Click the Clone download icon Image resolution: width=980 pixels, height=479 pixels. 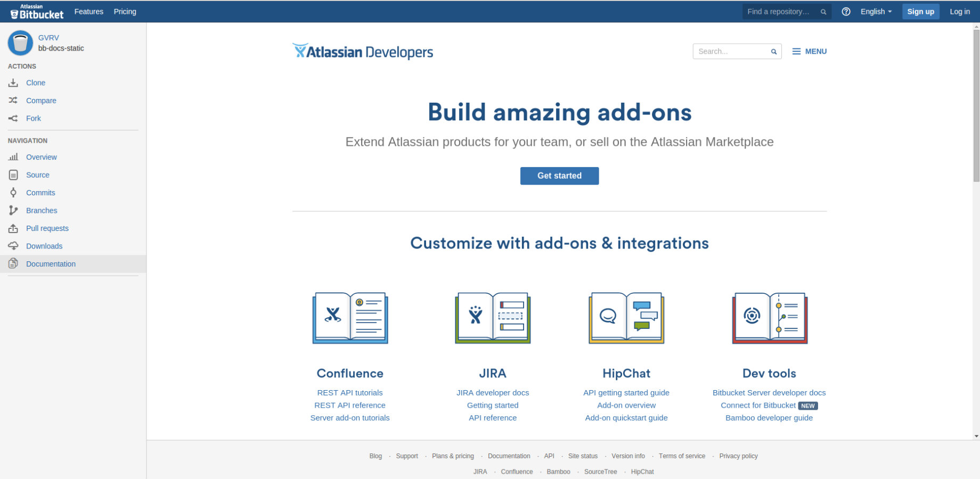click(13, 82)
